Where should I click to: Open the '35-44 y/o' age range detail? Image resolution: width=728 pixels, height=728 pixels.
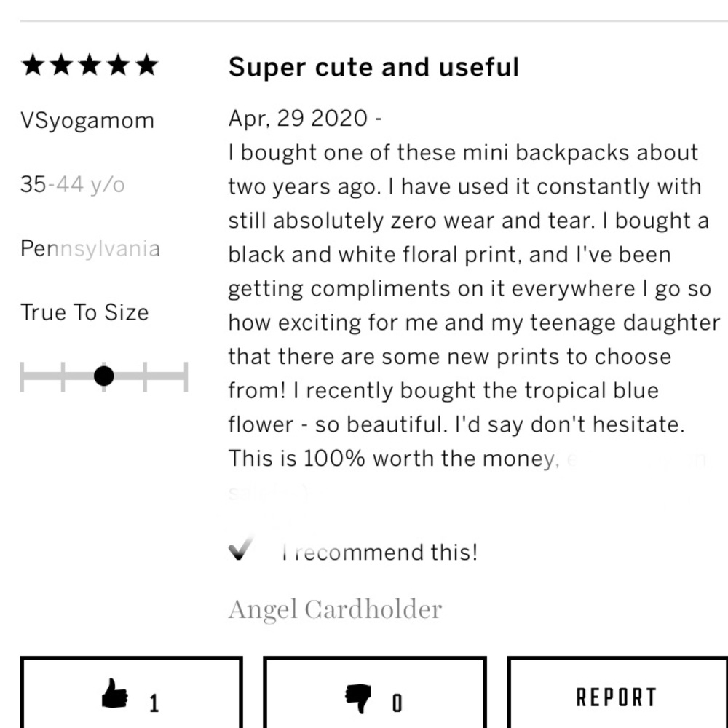pyautogui.click(x=73, y=184)
